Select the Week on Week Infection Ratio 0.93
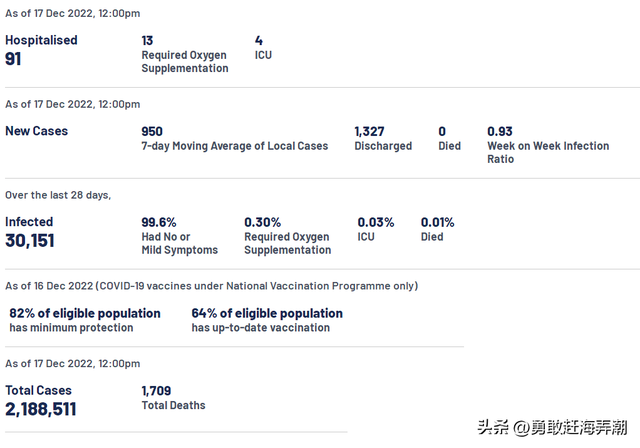 (x=500, y=131)
